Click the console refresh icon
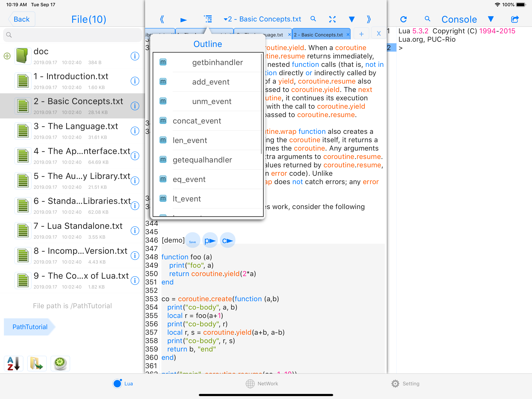The width and height of the screenshot is (532, 399). click(403, 19)
